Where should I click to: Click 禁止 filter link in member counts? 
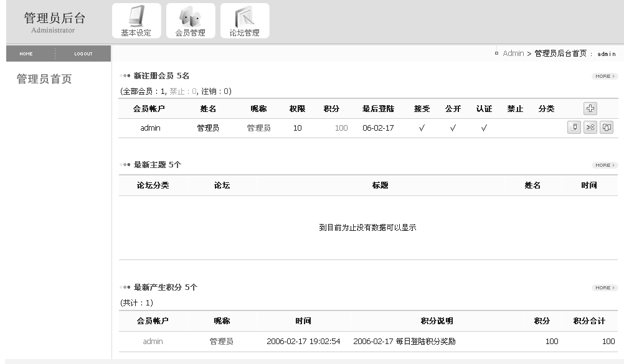[x=178, y=91]
